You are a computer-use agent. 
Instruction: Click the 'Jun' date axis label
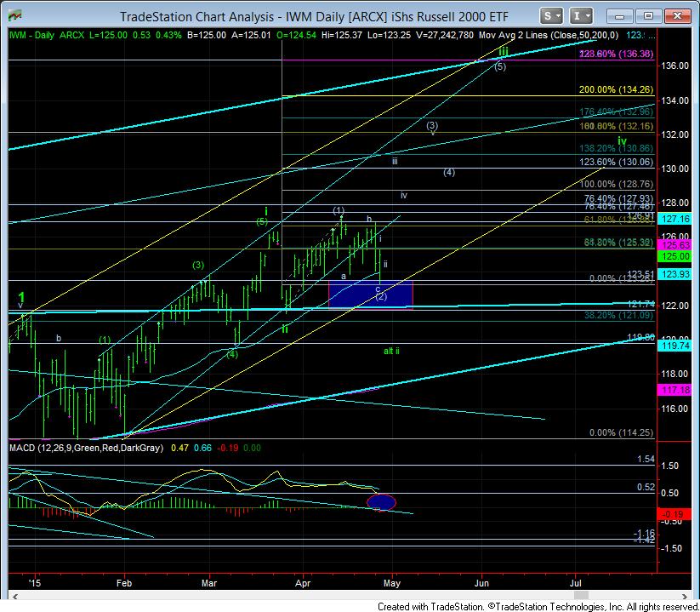[x=481, y=583]
